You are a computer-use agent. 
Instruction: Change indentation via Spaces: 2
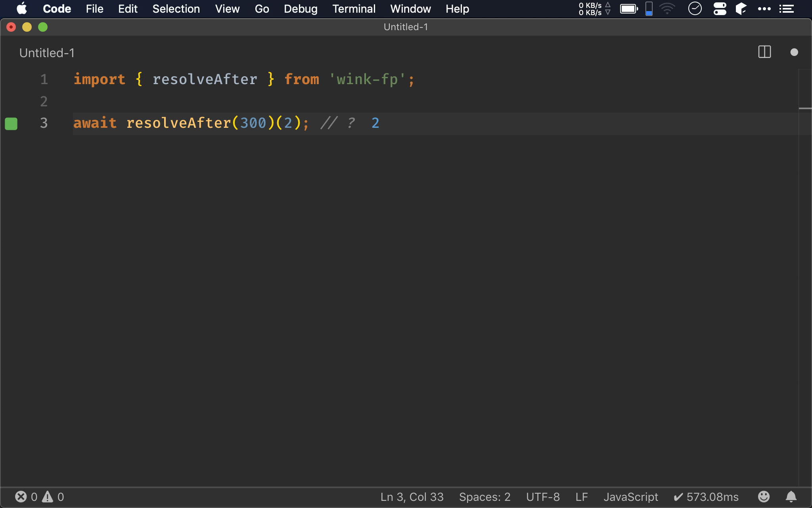pos(485,497)
